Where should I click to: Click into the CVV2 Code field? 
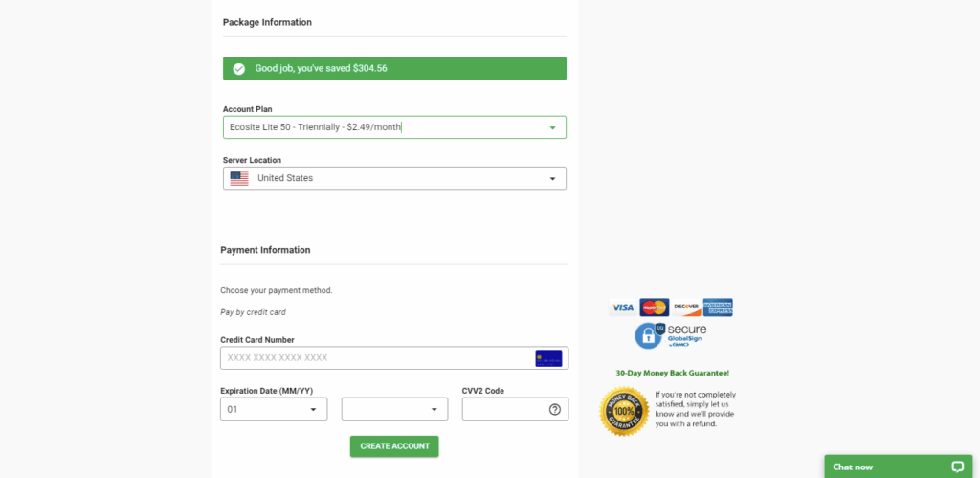(504, 409)
